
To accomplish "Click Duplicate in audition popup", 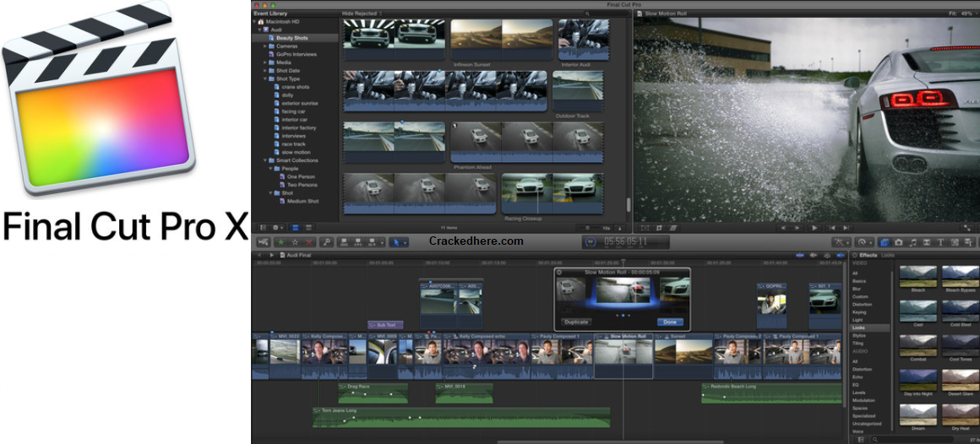I will click(575, 322).
